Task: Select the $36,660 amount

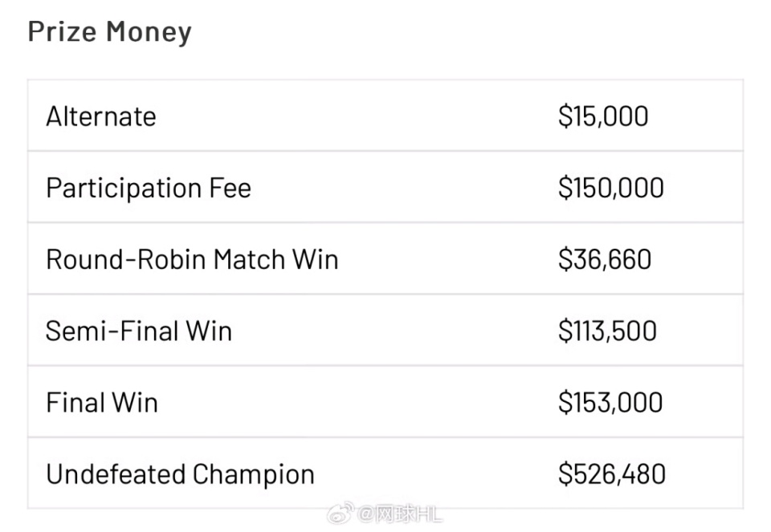Action: (x=605, y=259)
